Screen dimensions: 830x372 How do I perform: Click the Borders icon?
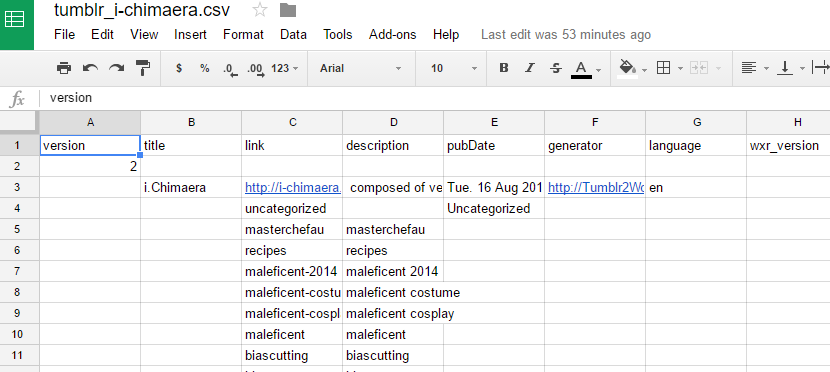pyautogui.click(x=663, y=68)
